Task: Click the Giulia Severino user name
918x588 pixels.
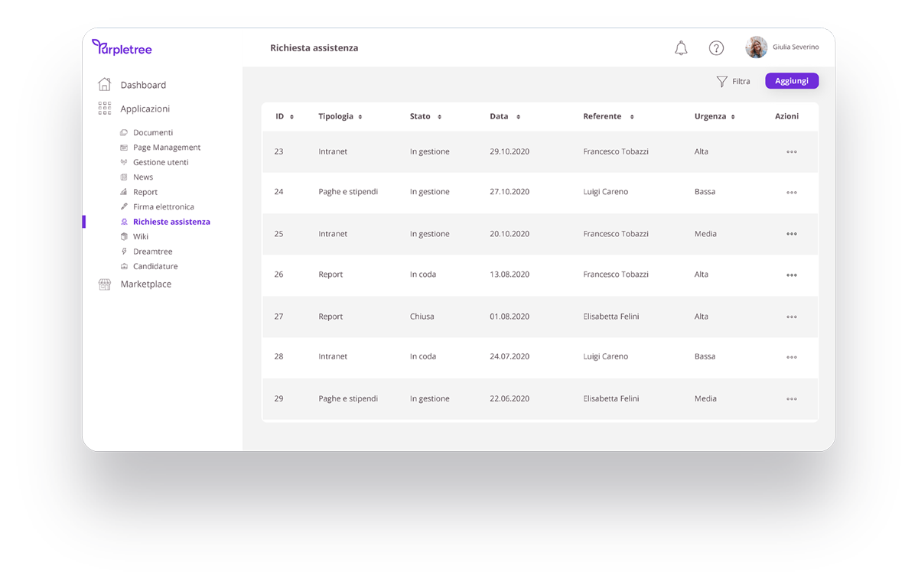Action: click(x=796, y=47)
